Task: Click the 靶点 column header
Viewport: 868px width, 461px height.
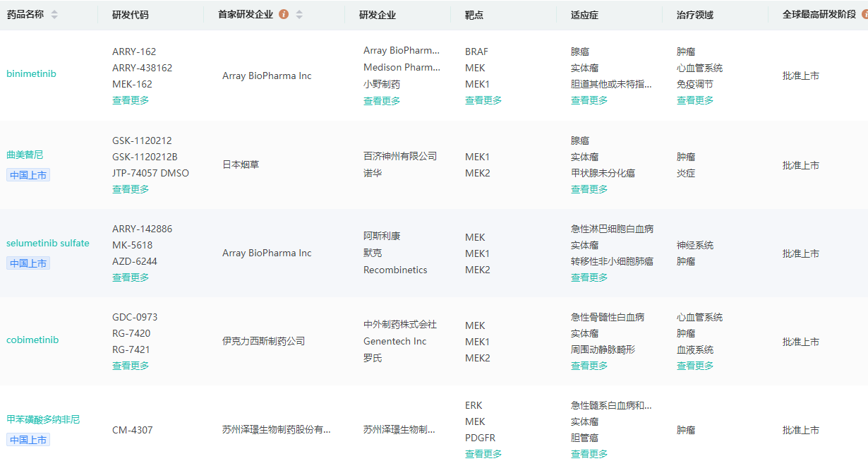Action: click(474, 15)
